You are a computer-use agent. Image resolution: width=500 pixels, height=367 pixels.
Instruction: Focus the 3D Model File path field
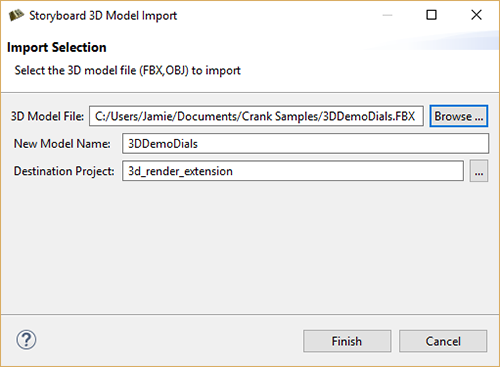tap(256, 116)
